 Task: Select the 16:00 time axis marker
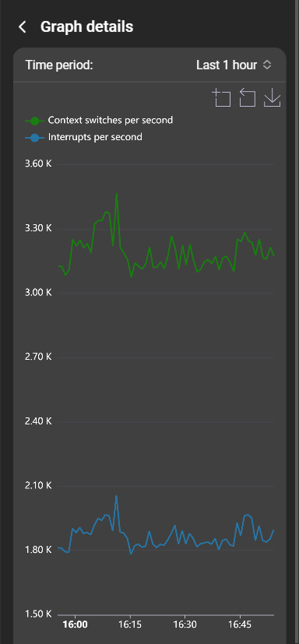pyautogui.click(x=76, y=625)
